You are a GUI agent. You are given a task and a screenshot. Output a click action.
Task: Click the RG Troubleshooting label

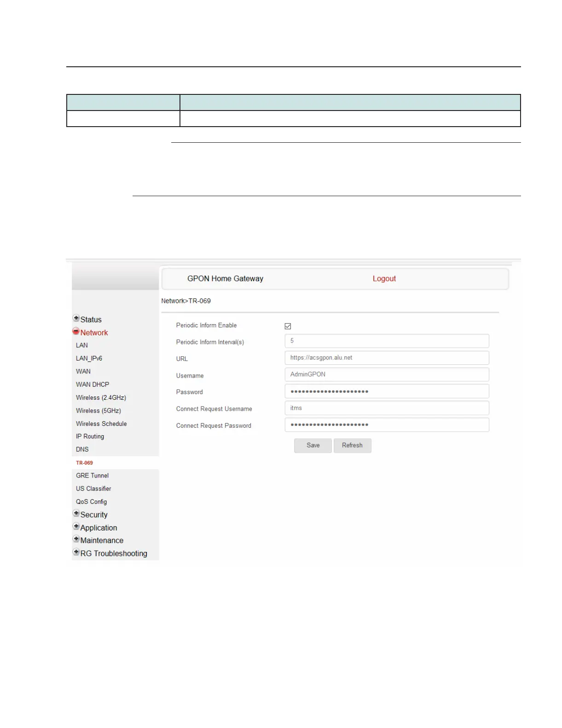pyautogui.click(x=114, y=553)
